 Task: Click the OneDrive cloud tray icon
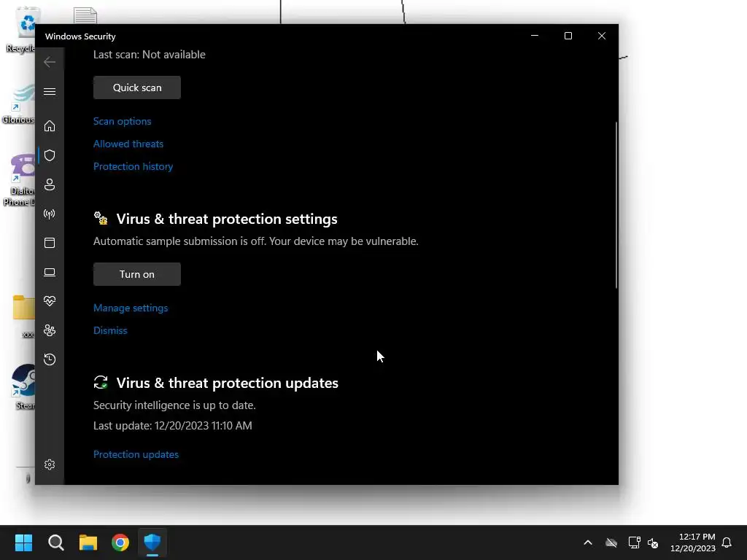(x=611, y=542)
